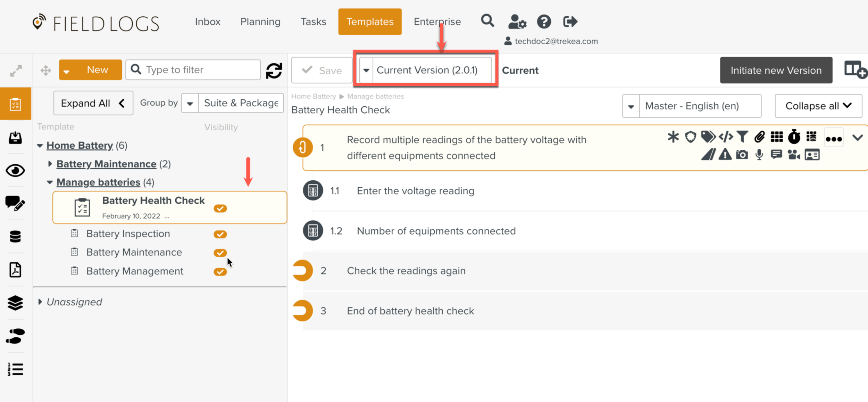Click the warning triangle icon on step 1
The height and width of the screenshot is (402, 868).
(x=725, y=154)
